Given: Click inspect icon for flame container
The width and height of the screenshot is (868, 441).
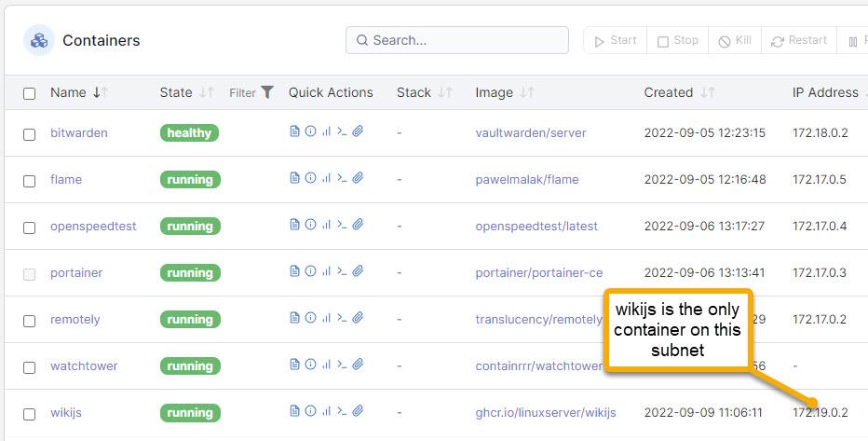Looking at the screenshot, I should [x=310, y=178].
